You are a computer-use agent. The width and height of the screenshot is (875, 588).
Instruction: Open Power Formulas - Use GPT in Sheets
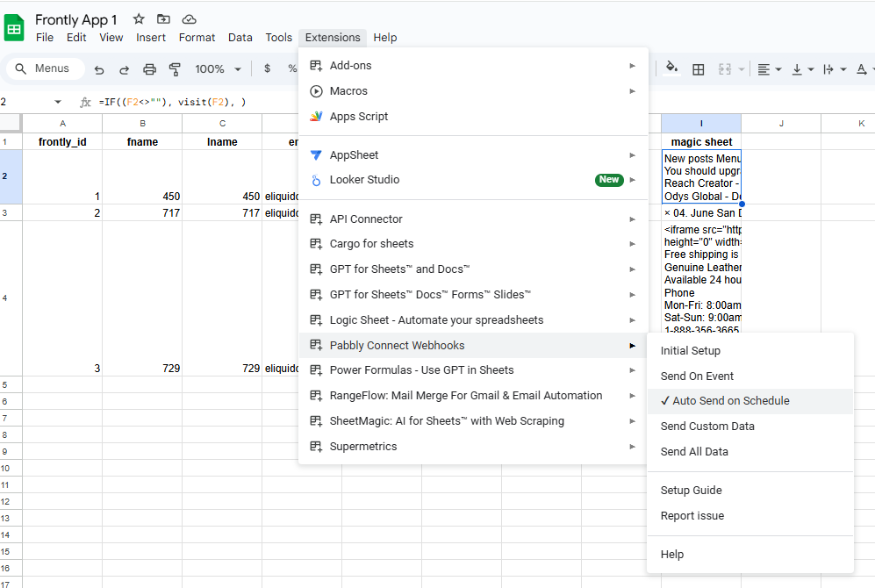point(473,370)
